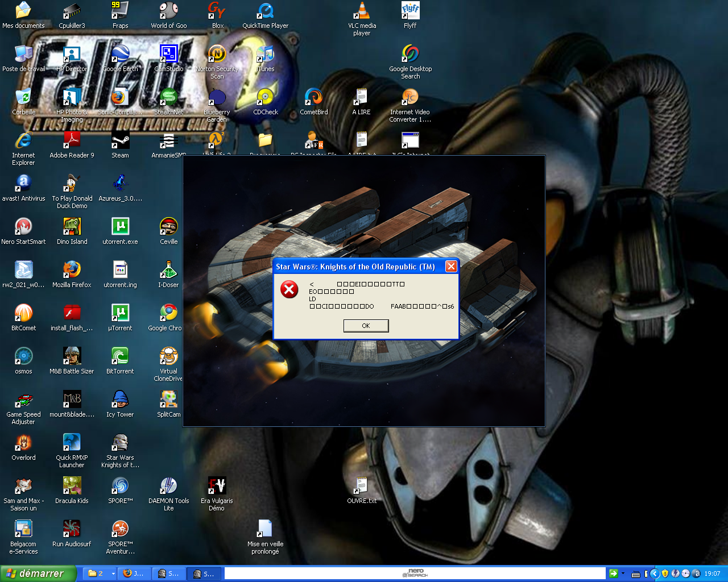The height and width of the screenshot is (582, 728).
Task: Select the Icy Tower shortcut
Action: 120,404
